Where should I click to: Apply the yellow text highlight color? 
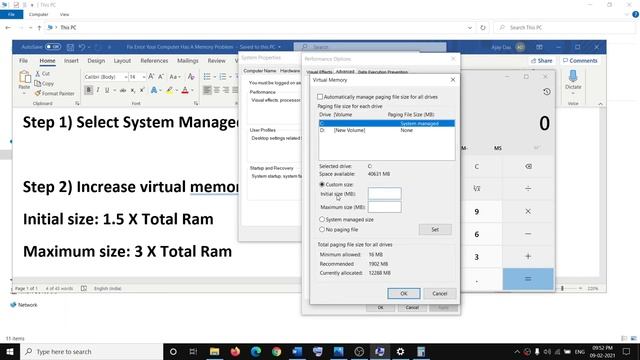point(169,90)
